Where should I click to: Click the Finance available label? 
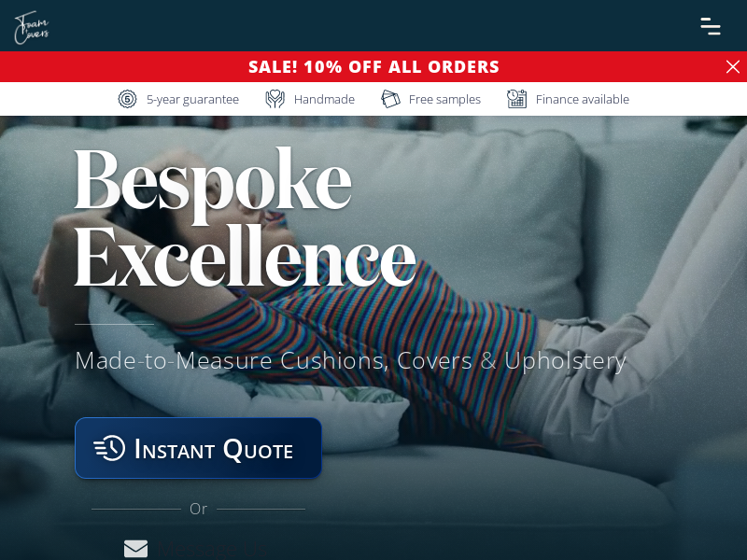tap(582, 100)
